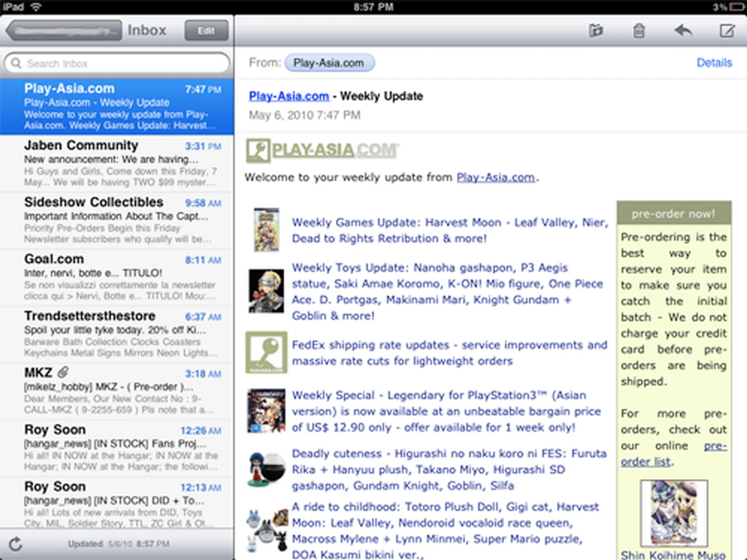Image resolution: width=747 pixels, height=560 pixels.
Task: Tap the reply arrow icon
Action: 683,30
